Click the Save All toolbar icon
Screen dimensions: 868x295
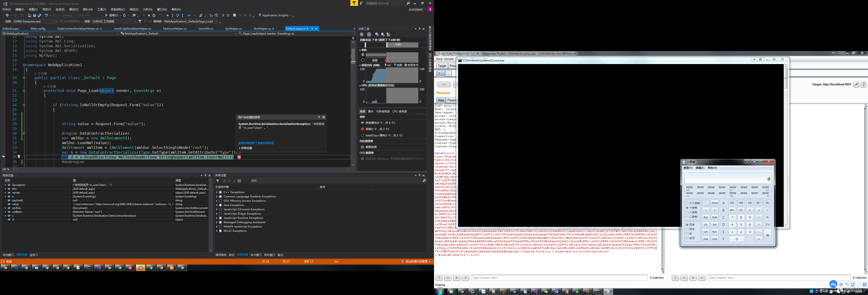[x=39, y=16]
